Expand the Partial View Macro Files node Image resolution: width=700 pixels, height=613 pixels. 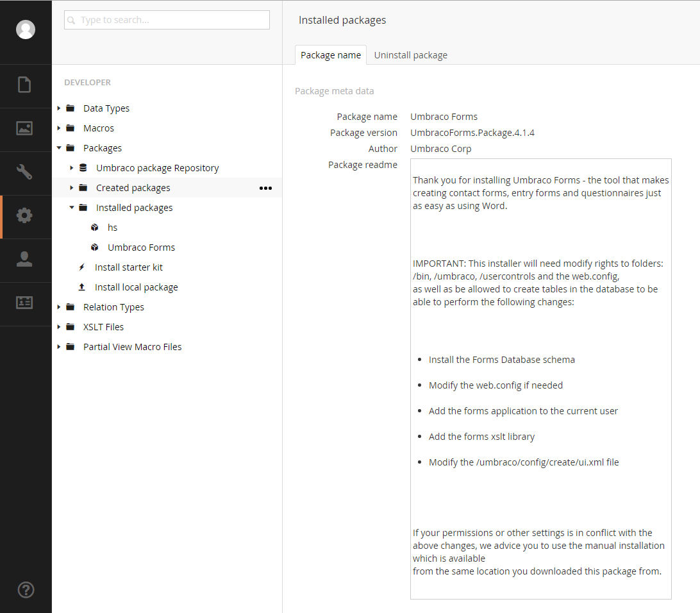(x=58, y=346)
